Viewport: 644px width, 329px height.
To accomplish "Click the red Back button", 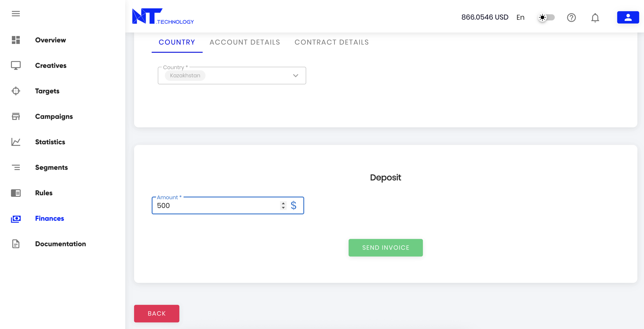I will [x=156, y=313].
